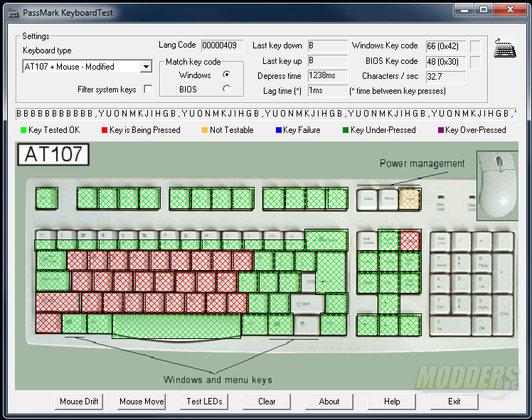This screenshot has width=532, height=420.
Task: Click the Lag time field showing 1ms
Action: [x=328, y=90]
